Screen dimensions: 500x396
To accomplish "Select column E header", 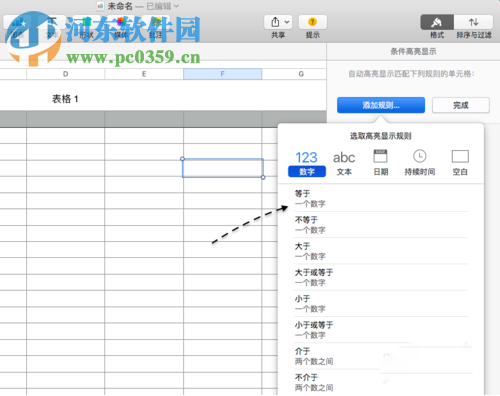I will (144, 74).
